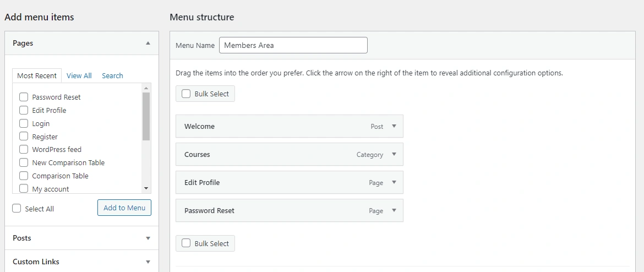
Task: Click the Menu Name text field
Action: (x=293, y=45)
